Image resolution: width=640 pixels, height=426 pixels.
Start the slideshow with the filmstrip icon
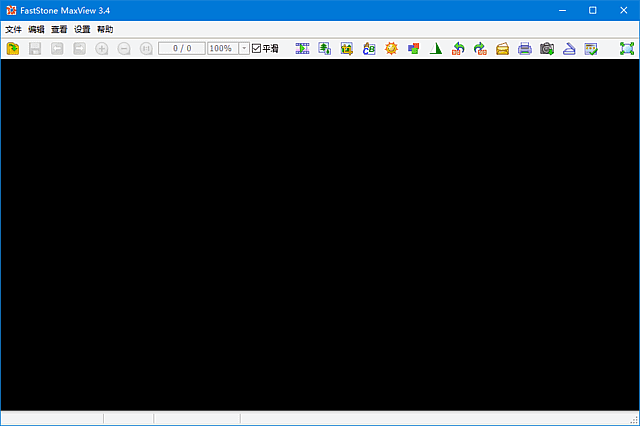[x=302, y=48]
